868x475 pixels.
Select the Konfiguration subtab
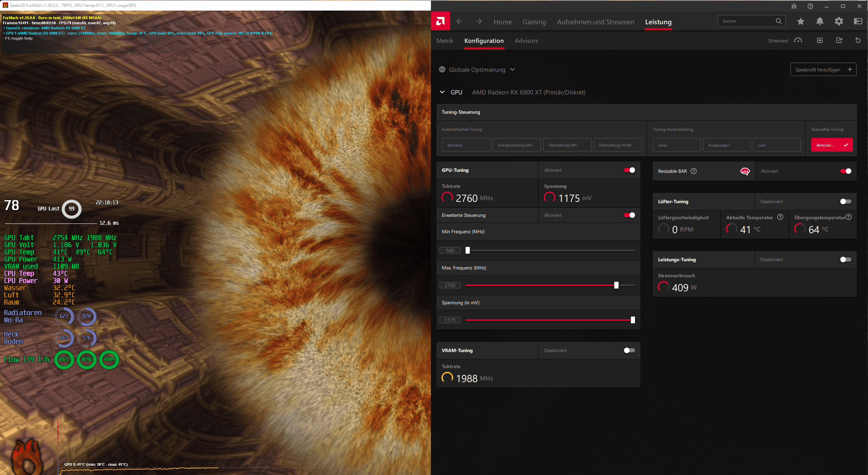point(484,41)
